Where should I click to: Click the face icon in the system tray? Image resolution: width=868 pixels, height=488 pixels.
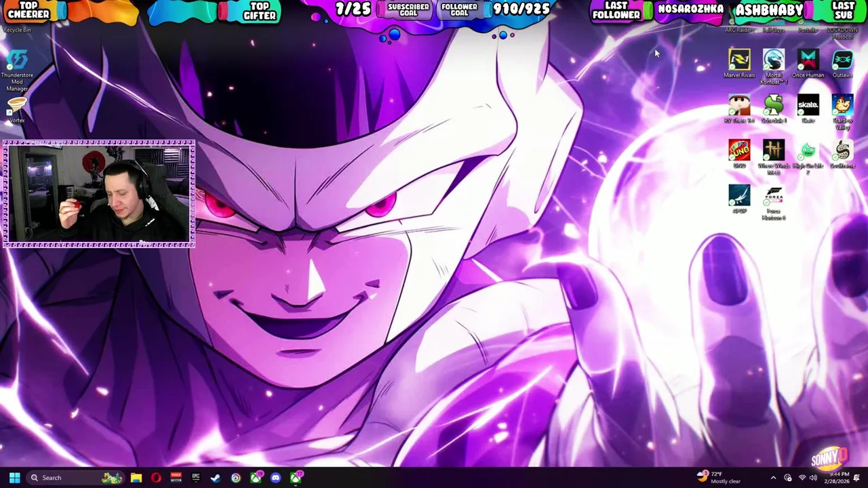coord(787,478)
